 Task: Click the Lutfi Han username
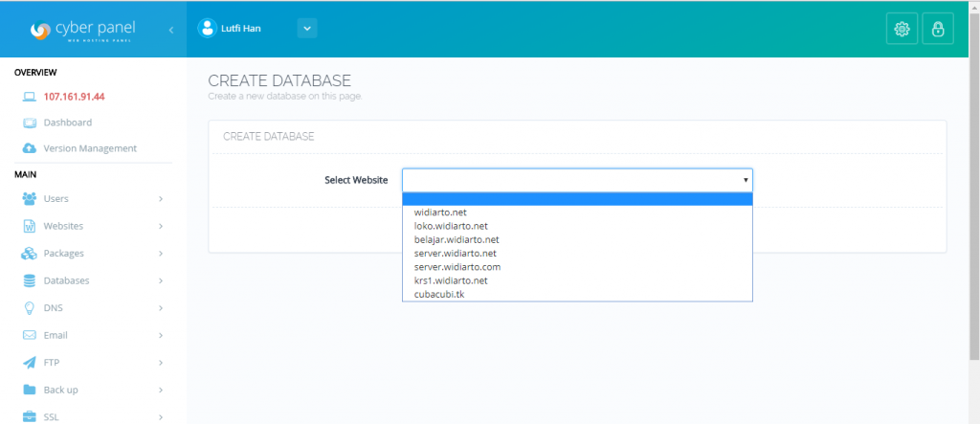241,29
